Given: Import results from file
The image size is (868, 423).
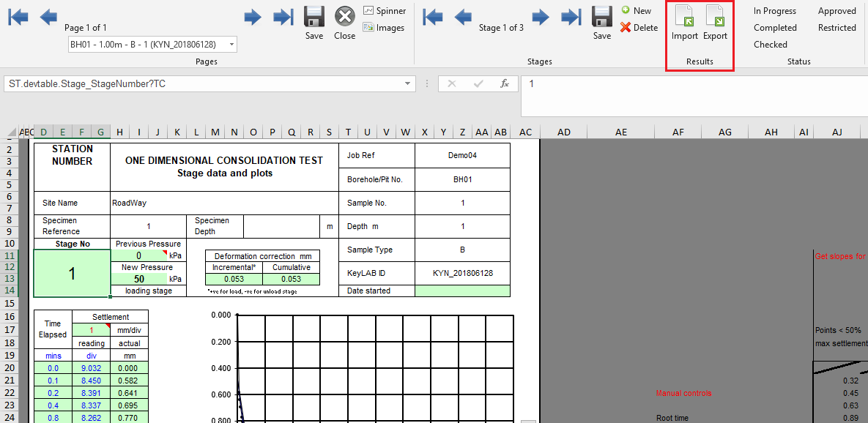Looking at the screenshot, I should (684, 22).
